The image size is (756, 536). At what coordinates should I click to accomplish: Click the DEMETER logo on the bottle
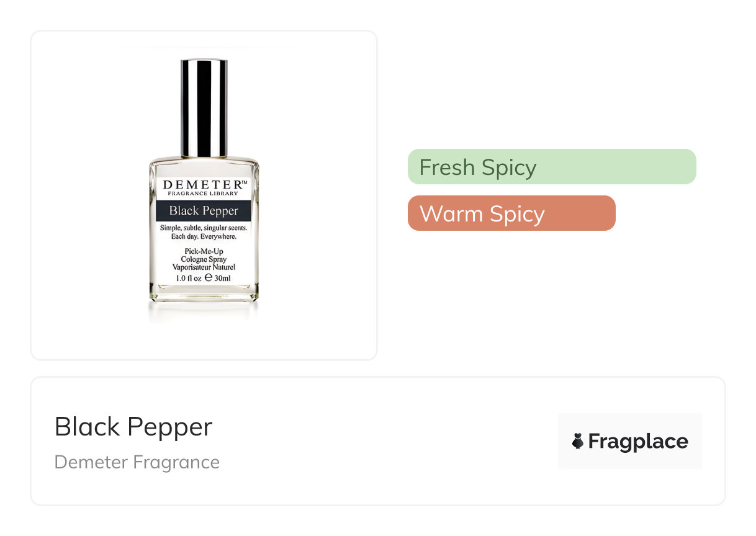pos(204,184)
